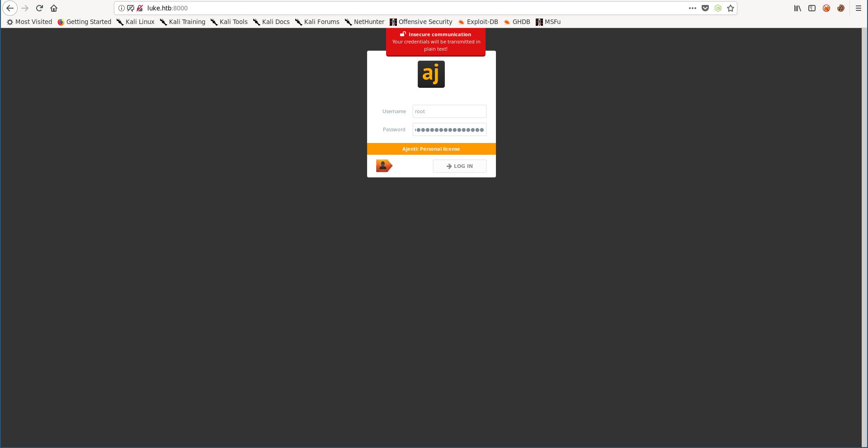Bookmark this page with the star icon
The width and height of the screenshot is (868, 448).
[x=731, y=8]
